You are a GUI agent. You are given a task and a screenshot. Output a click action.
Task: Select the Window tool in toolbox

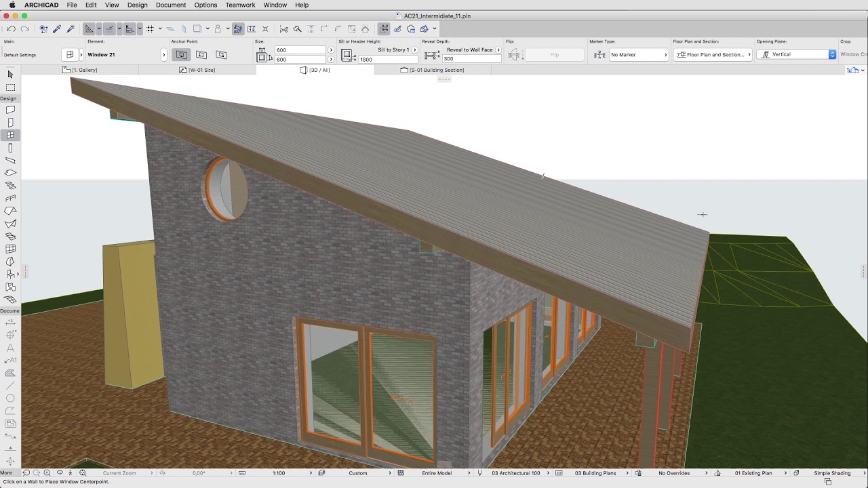tap(10, 135)
